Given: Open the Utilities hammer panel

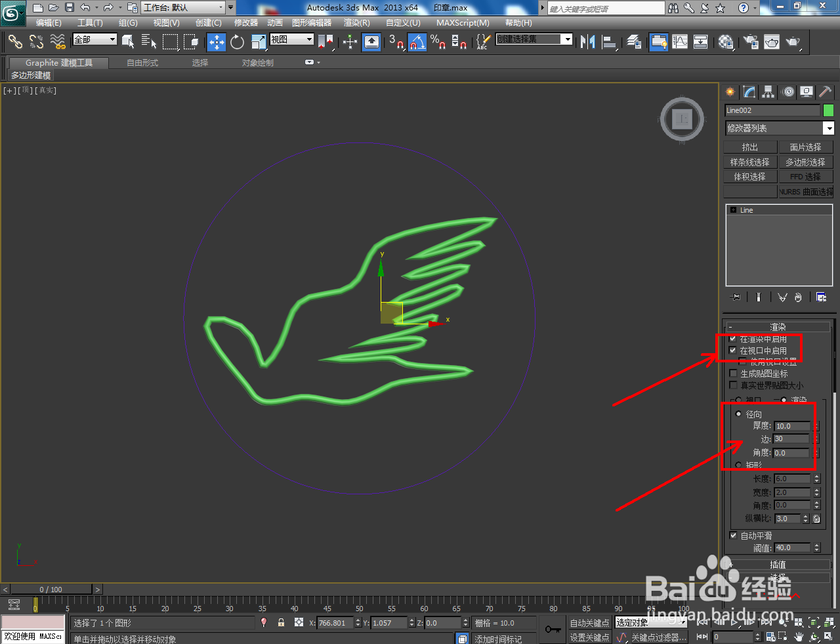Looking at the screenshot, I should 825,92.
